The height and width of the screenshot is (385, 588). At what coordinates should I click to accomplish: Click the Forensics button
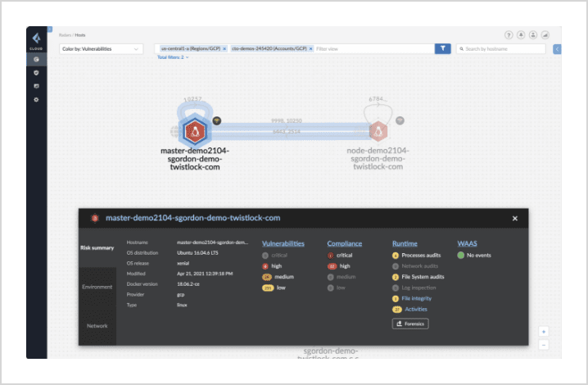[410, 324]
